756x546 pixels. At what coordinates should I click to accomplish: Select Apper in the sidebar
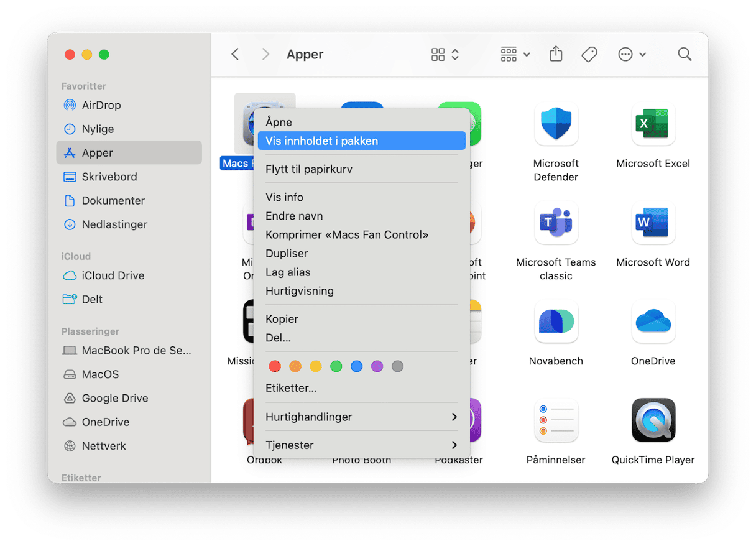(129, 152)
